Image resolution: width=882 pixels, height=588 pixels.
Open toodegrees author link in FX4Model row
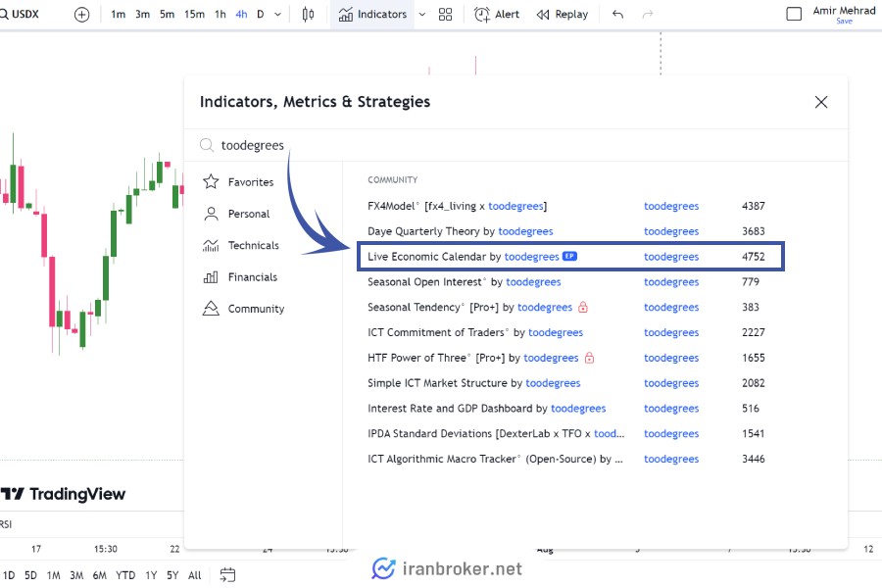pos(671,206)
